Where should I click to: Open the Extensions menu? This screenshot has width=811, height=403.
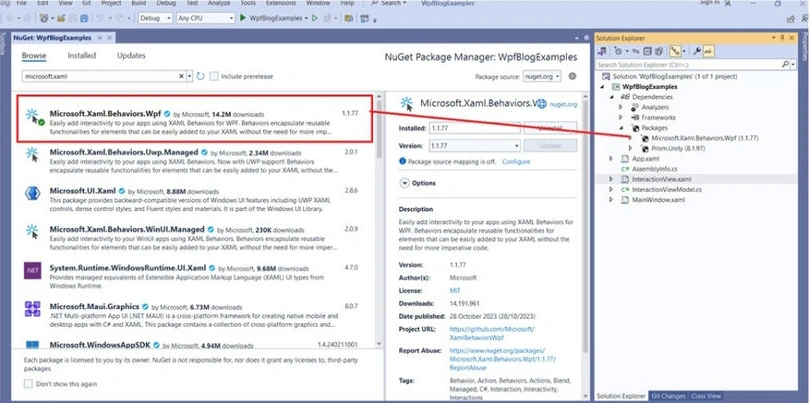pyautogui.click(x=280, y=3)
